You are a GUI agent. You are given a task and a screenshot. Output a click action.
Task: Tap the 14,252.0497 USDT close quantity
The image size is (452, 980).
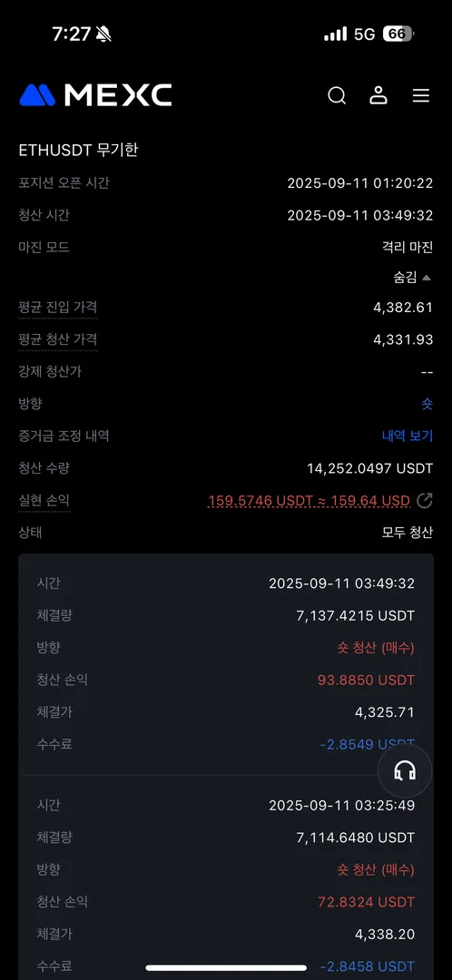[370, 468]
